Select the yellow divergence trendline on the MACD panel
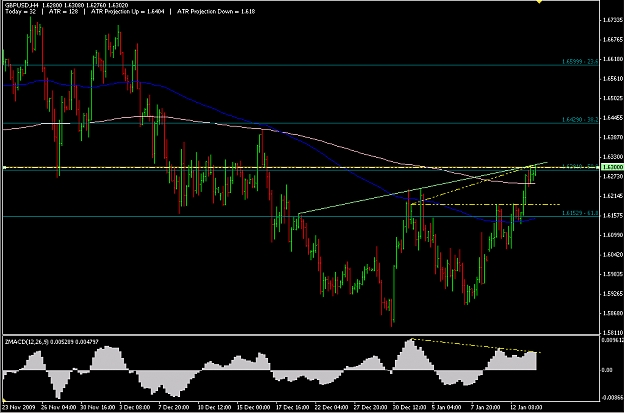The image size is (625, 413). [476, 346]
